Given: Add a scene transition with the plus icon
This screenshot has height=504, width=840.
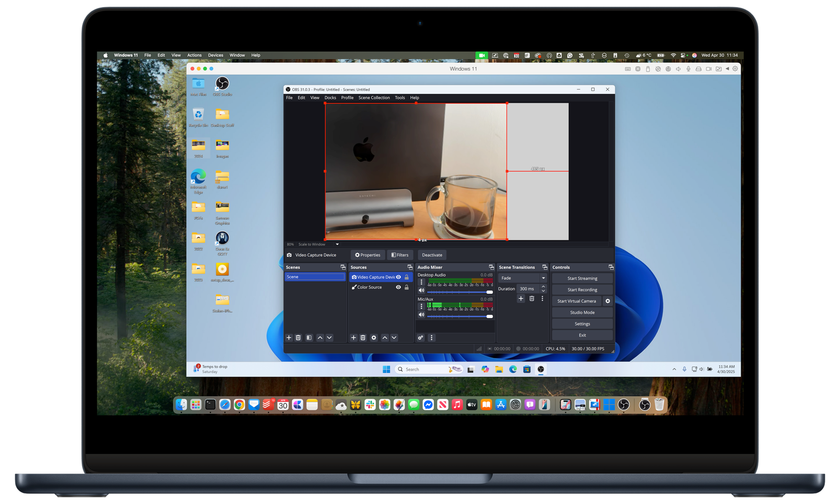Looking at the screenshot, I should [x=521, y=299].
